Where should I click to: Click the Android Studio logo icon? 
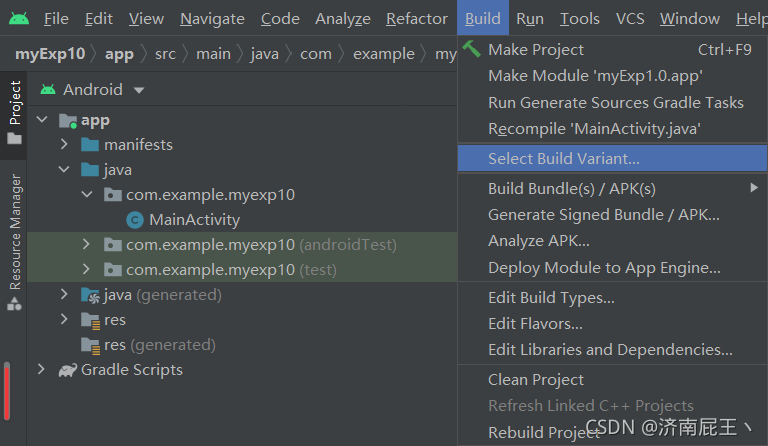point(19,19)
